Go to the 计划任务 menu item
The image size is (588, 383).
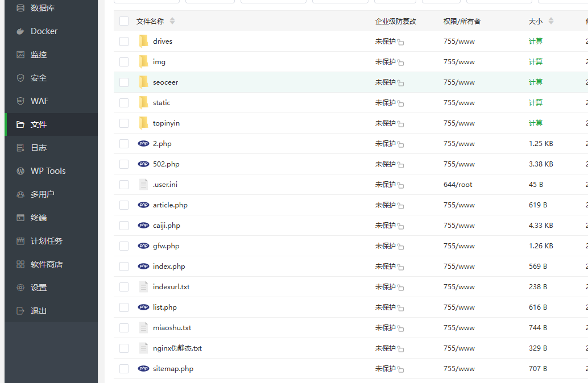point(47,241)
